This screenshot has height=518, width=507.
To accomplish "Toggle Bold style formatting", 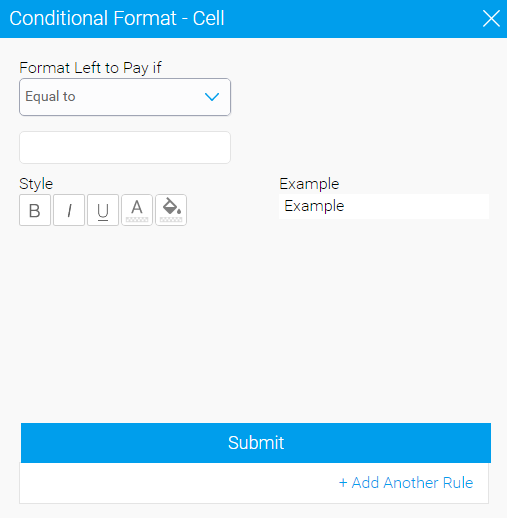I will click(35, 210).
